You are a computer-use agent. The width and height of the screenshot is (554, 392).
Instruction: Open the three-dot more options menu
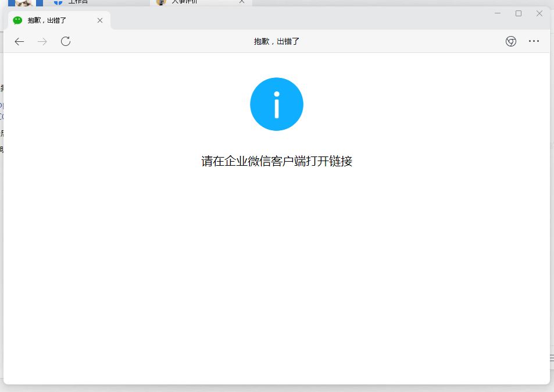point(534,41)
